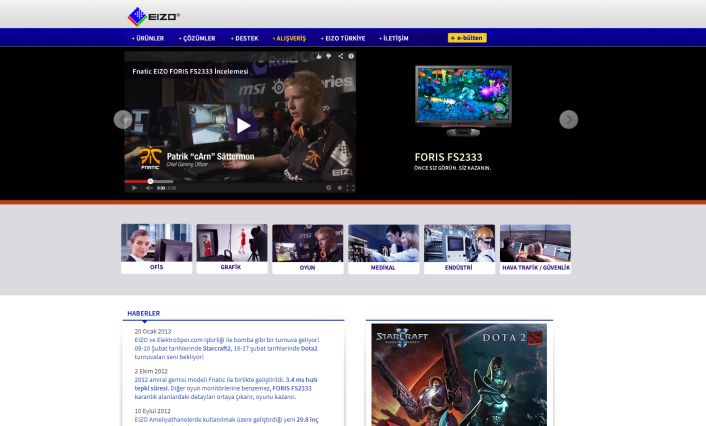Click the thumbs down icon on video
The width and height of the screenshot is (706, 426).
(x=328, y=56)
